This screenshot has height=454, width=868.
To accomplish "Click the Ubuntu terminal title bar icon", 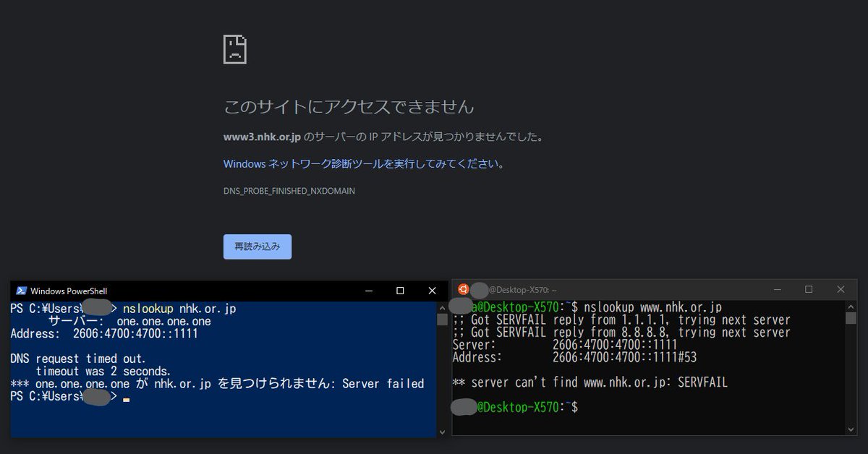I will coord(463,289).
